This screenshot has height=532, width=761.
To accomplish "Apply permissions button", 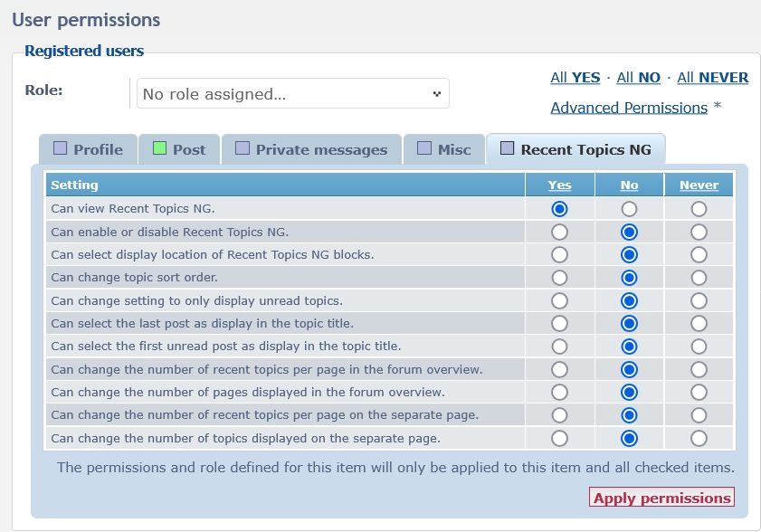I will click(x=662, y=498).
